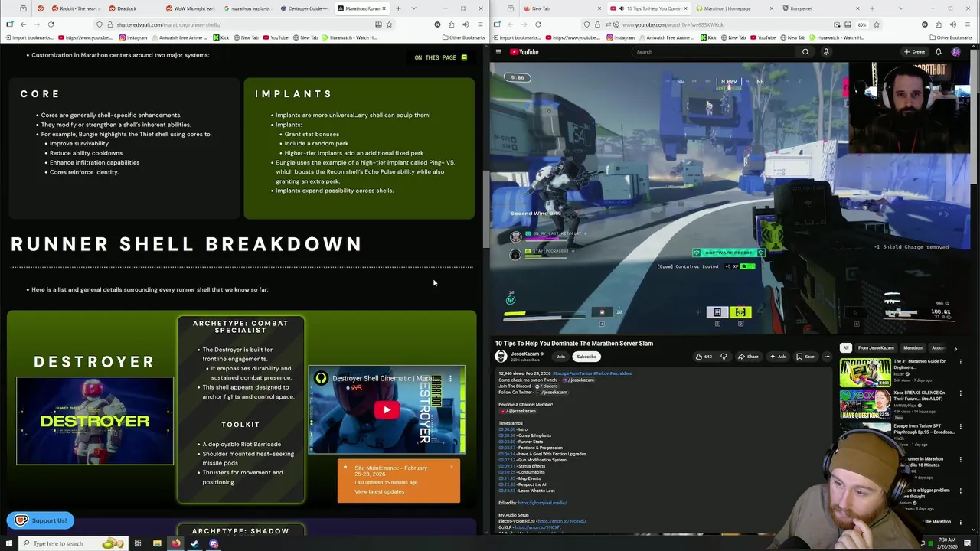Click the YouTube search field
The width and height of the screenshot is (980, 551).
click(712, 52)
